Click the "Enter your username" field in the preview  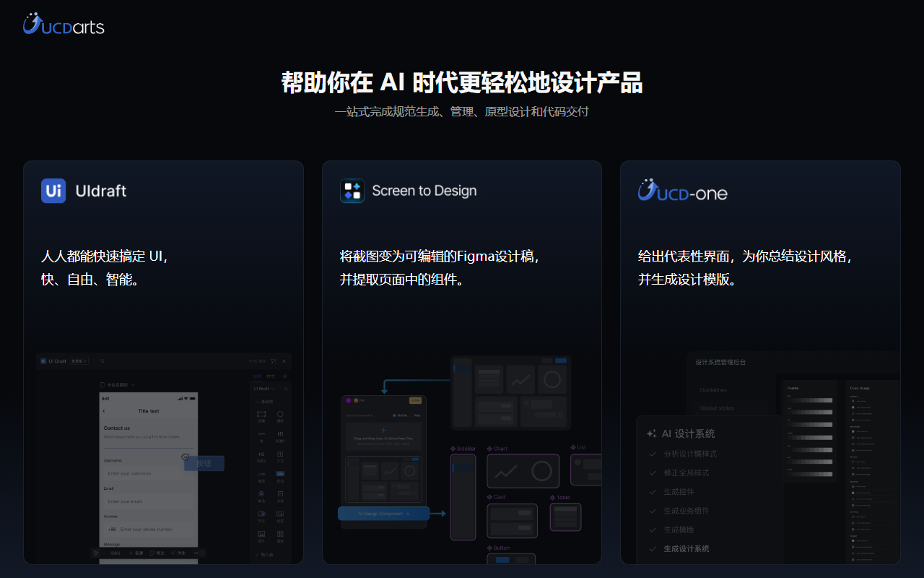click(148, 473)
